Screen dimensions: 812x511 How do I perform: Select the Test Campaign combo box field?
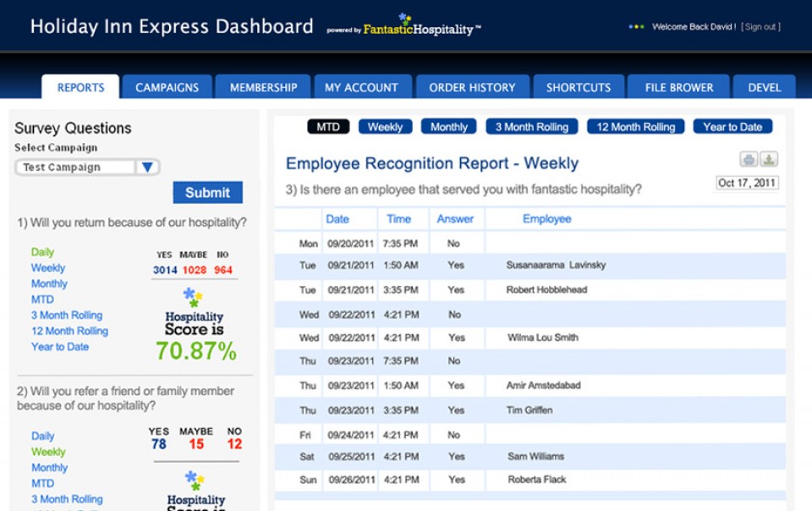click(x=76, y=168)
